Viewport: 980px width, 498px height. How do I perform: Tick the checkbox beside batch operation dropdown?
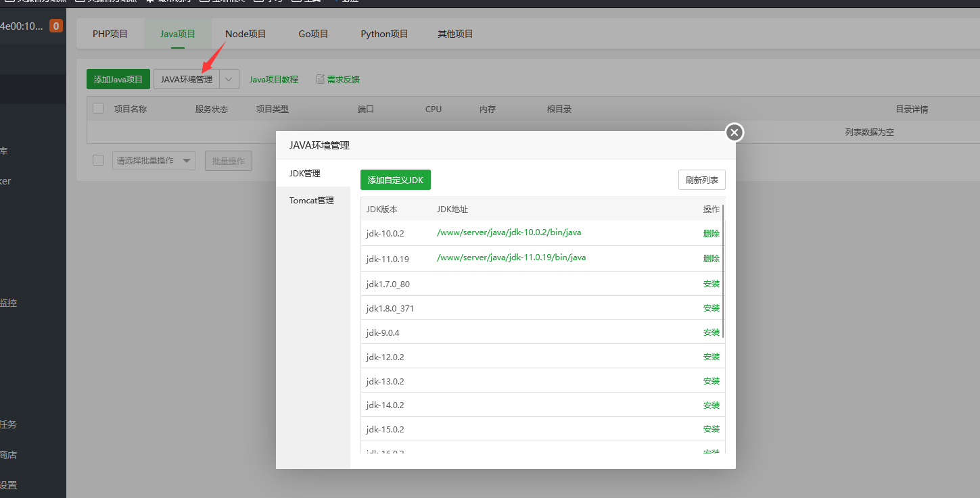(x=98, y=160)
